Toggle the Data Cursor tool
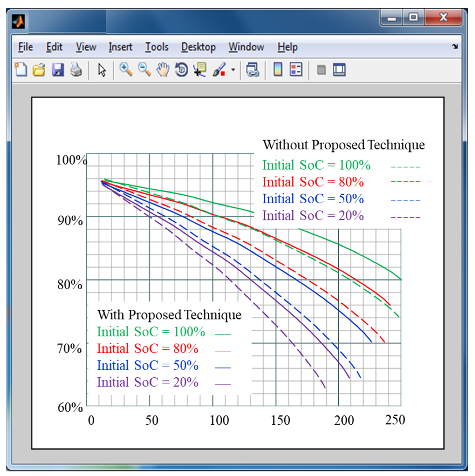Image resolution: width=475 pixels, height=476 pixels. point(200,70)
